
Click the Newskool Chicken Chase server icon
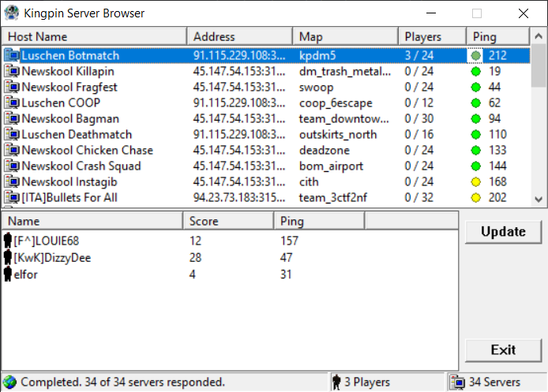[x=12, y=150]
